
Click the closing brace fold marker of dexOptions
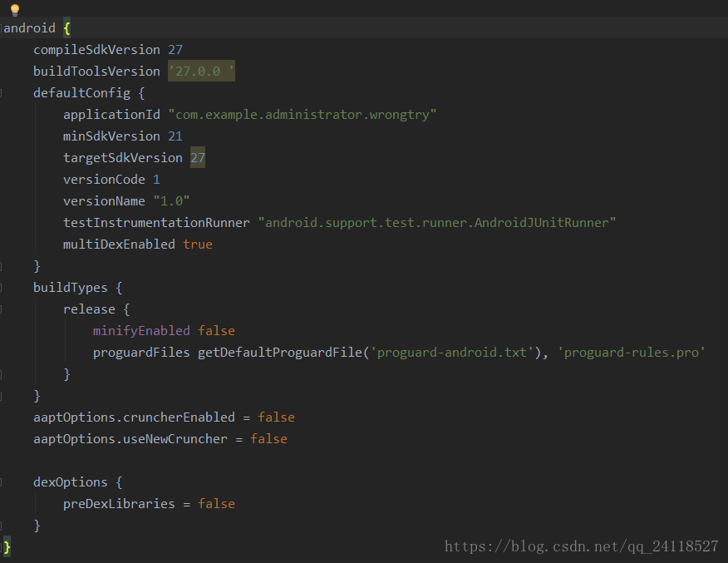click(2, 526)
